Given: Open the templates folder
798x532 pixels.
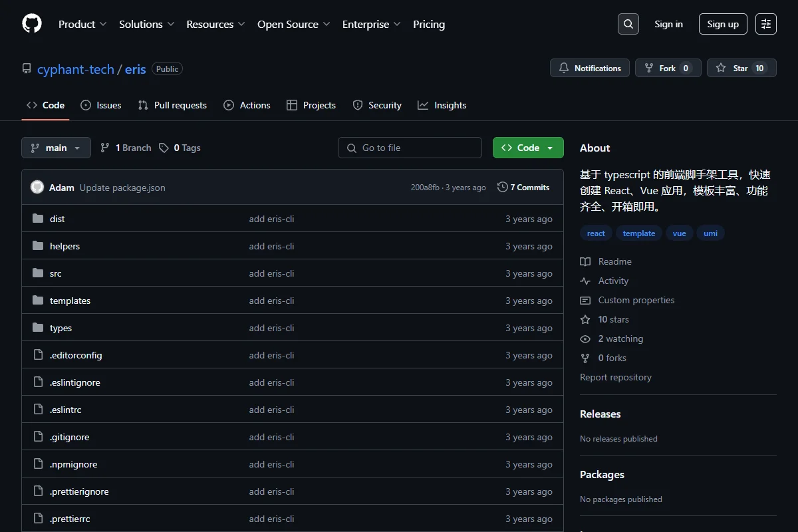Looking at the screenshot, I should coord(70,301).
